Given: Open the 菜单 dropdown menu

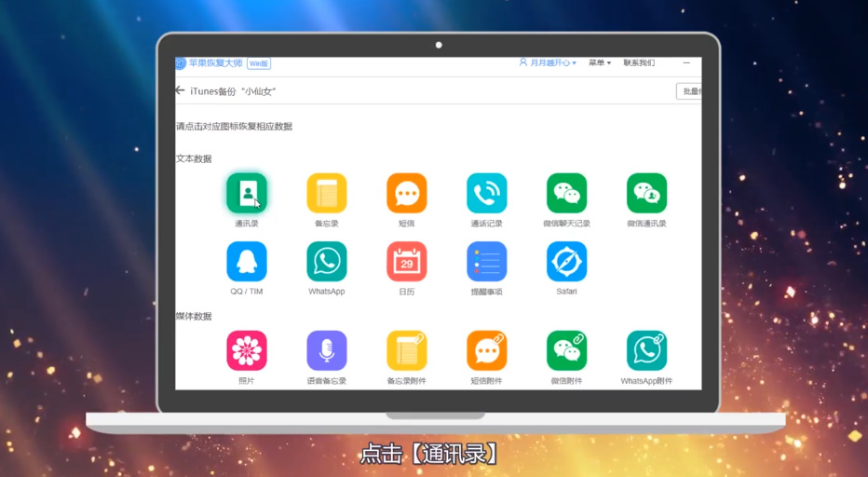Looking at the screenshot, I should tap(600, 62).
